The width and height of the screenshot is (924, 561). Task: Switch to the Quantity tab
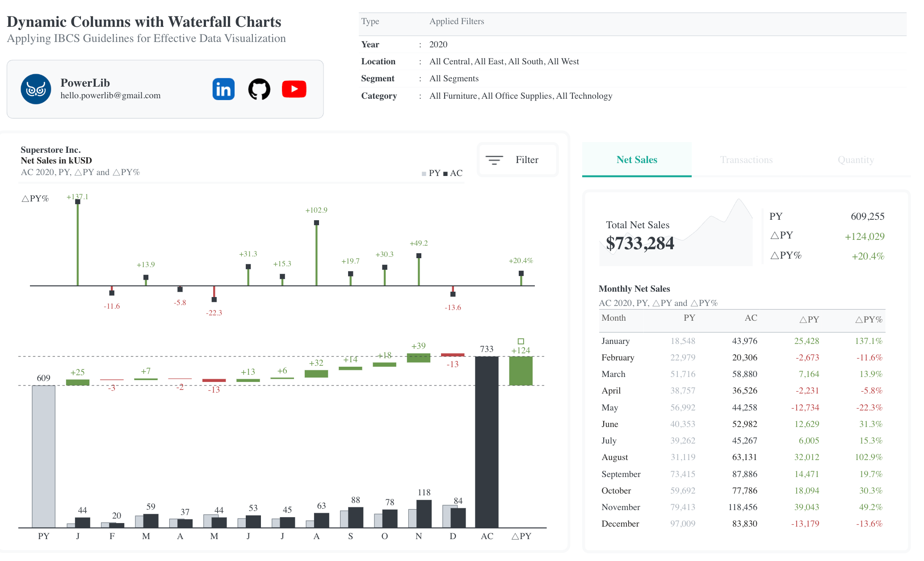pos(856,160)
